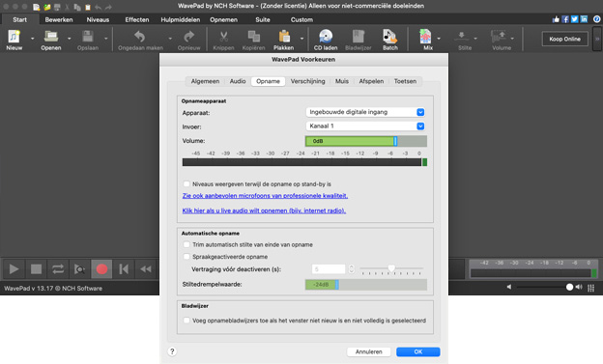Jump to start with skip-back button
Screen dimensions: 603x364
pos(124,269)
